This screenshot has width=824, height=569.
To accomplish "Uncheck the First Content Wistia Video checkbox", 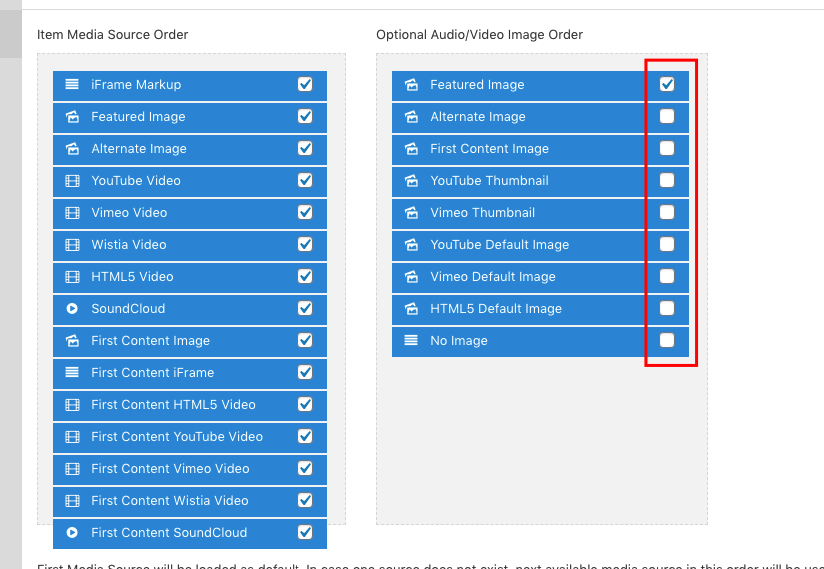I will 305,500.
